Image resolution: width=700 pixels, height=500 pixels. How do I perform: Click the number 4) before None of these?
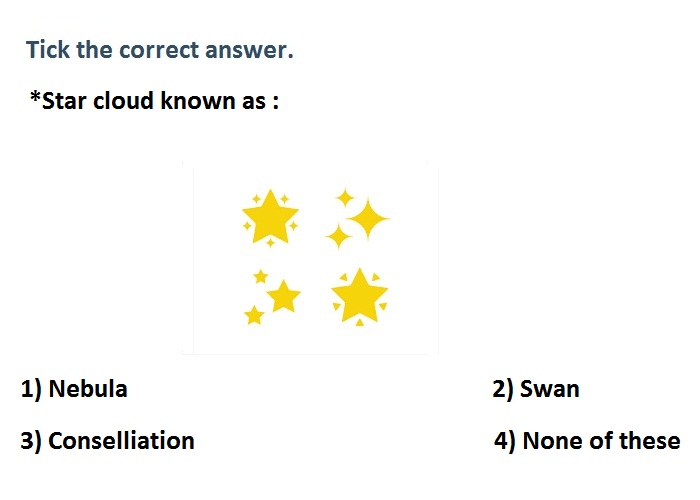tap(505, 441)
